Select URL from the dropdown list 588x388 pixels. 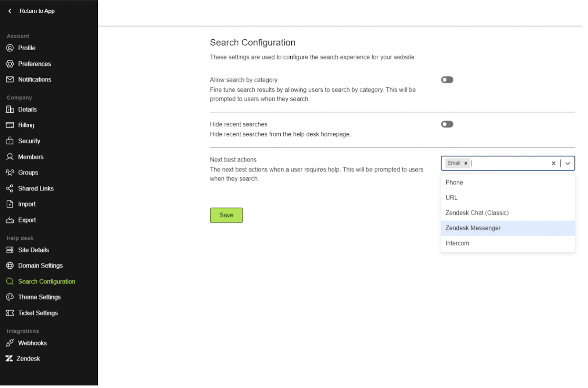(x=509, y=198)
